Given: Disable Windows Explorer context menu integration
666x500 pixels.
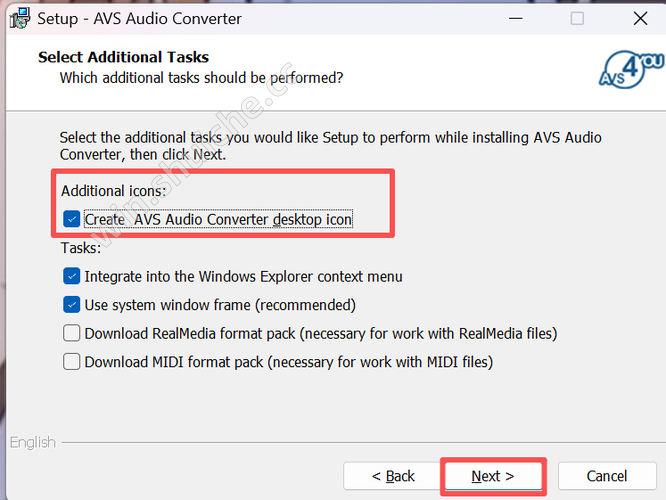Looking at the screenshot, I should [72, 276].
